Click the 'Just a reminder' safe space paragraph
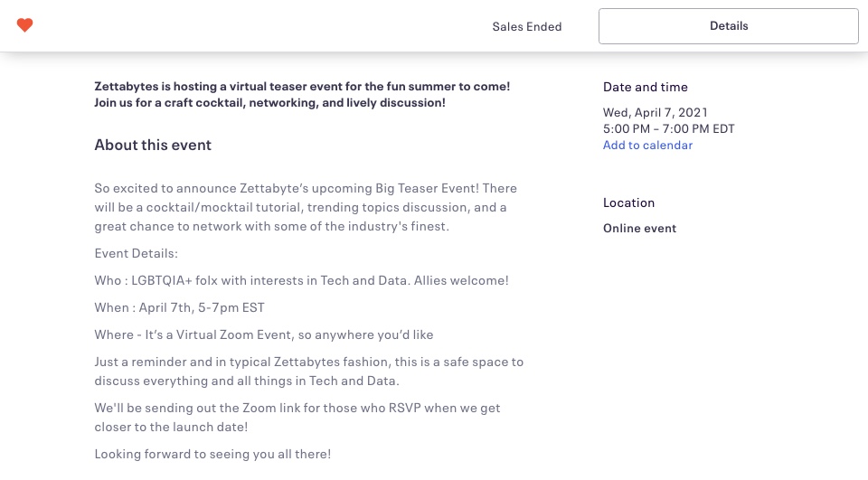The height and width of the screenshot is (480, 868). (308, 371)
